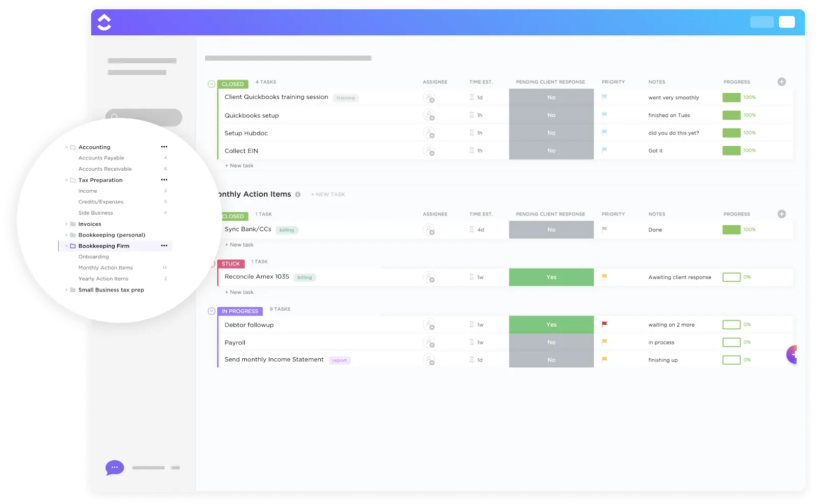Assign a user to Payroll task
Screen dimensions: 816x504
point(429,342)
